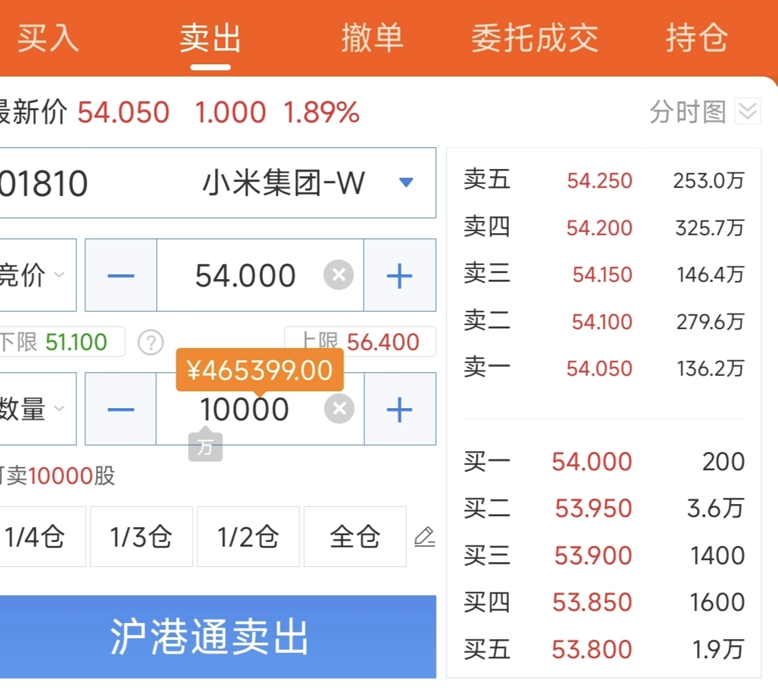The image size is (778, 700).
Task: Tap the latest price 54.050 in header
Action: [x=124, y=112]
